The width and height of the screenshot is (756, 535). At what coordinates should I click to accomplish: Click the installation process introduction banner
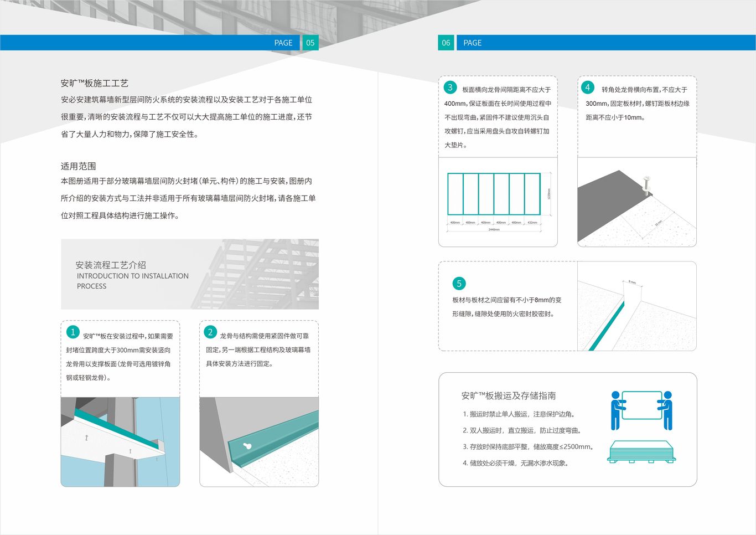point(190,274)
